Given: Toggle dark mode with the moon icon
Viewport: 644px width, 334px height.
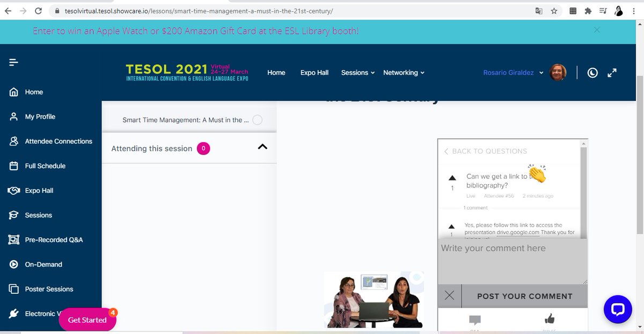Looking at the screenshot, I should pos(592,72).
